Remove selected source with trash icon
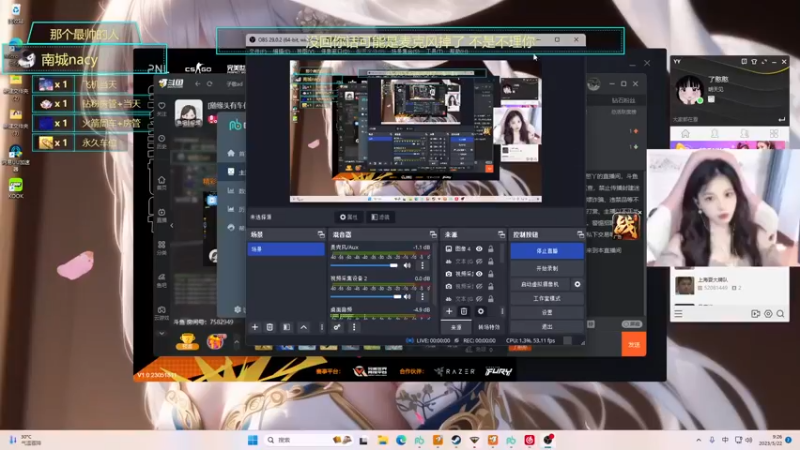This screenshot has height=450, width=800. tap(464, 311)
